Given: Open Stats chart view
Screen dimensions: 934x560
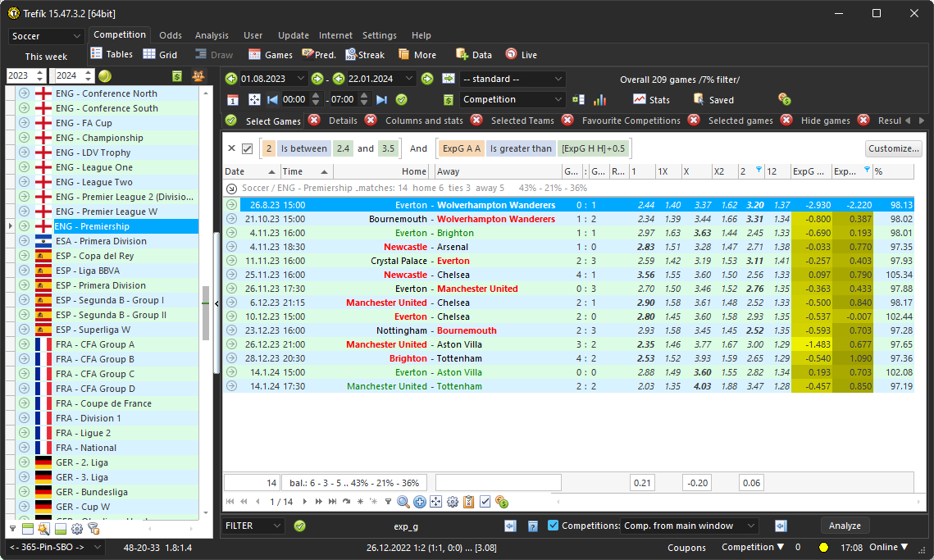Looking at the screenshot, I should click(x=651, y=99).
